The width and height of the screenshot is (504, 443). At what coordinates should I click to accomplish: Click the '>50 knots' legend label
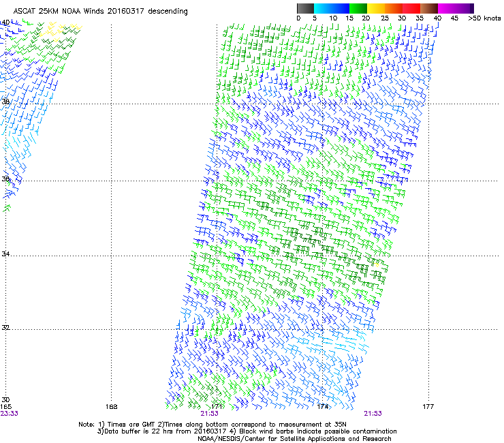click(x=484, y=18)
